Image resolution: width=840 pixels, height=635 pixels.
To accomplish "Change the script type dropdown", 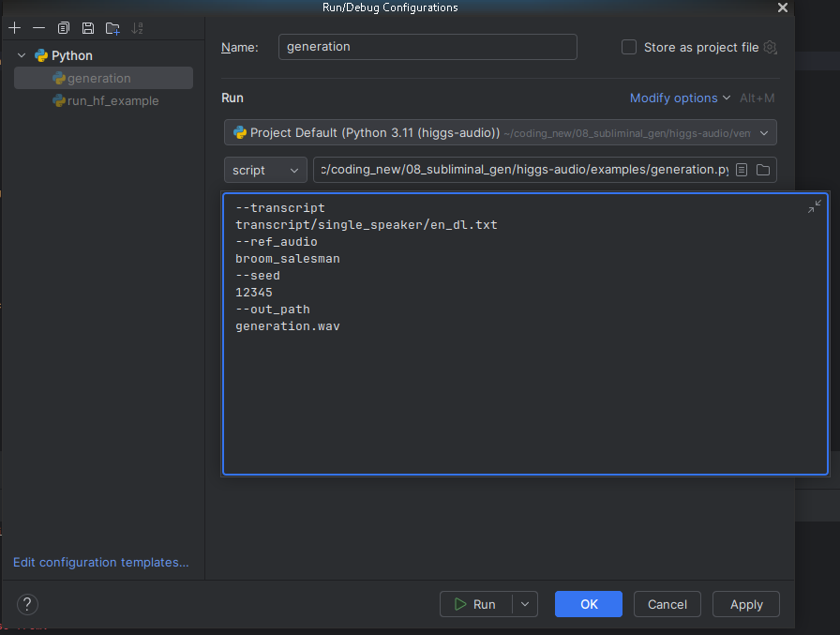I will pos(266,170).
